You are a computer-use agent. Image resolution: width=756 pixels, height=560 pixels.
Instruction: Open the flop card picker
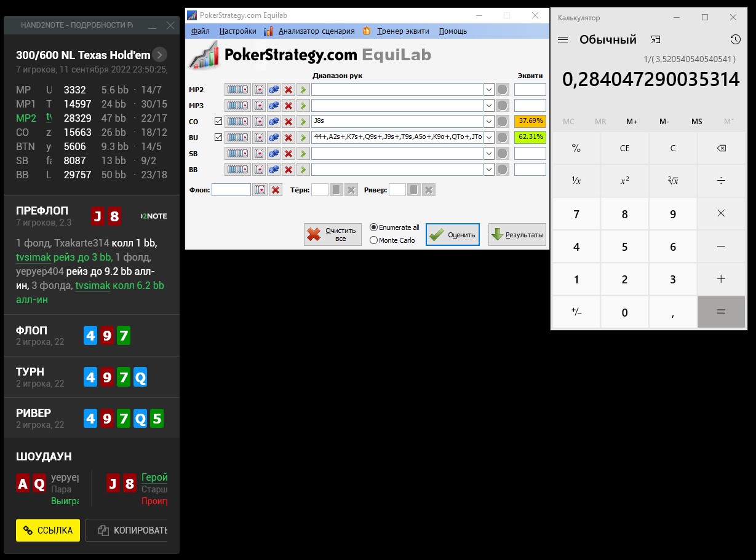[260, 190]
